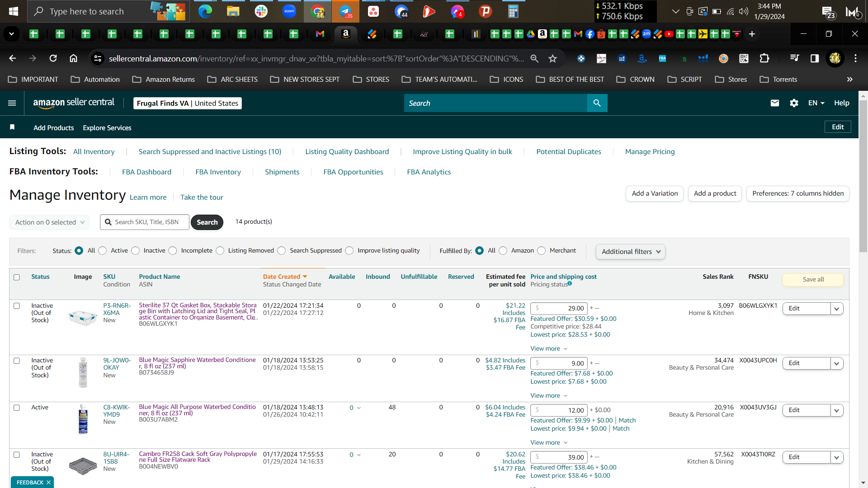Open a new browser tab

(752, 34)
